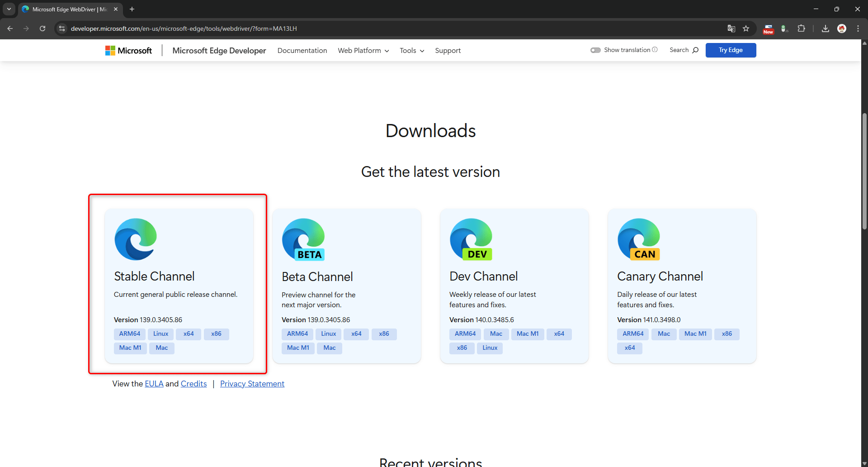This screenshot has width=868, height=467.
Task: Click the browser back arrow
Action: [10, 29]
